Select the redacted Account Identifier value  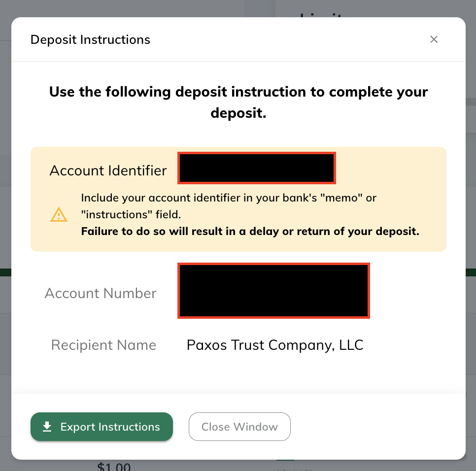257,168
